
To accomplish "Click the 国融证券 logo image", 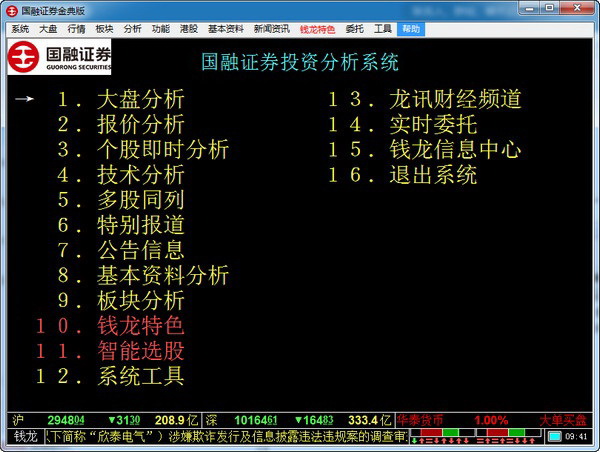I will point(59,57).
